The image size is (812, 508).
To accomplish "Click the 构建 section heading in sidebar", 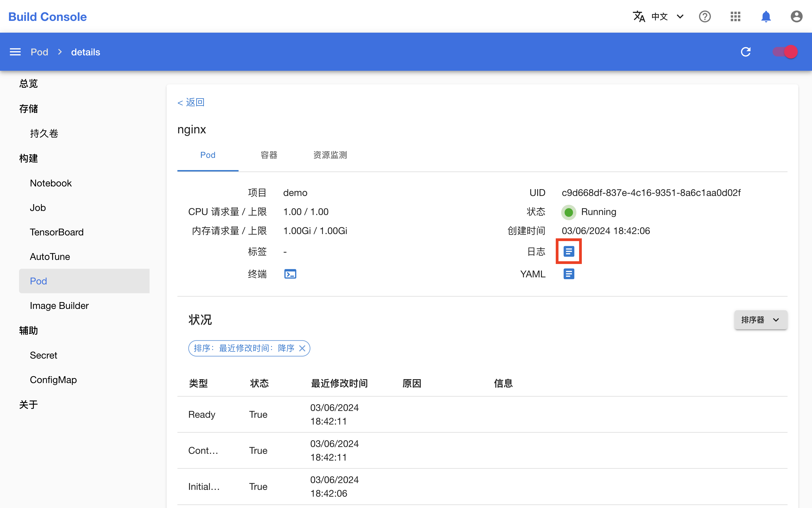I will (28, 158).
